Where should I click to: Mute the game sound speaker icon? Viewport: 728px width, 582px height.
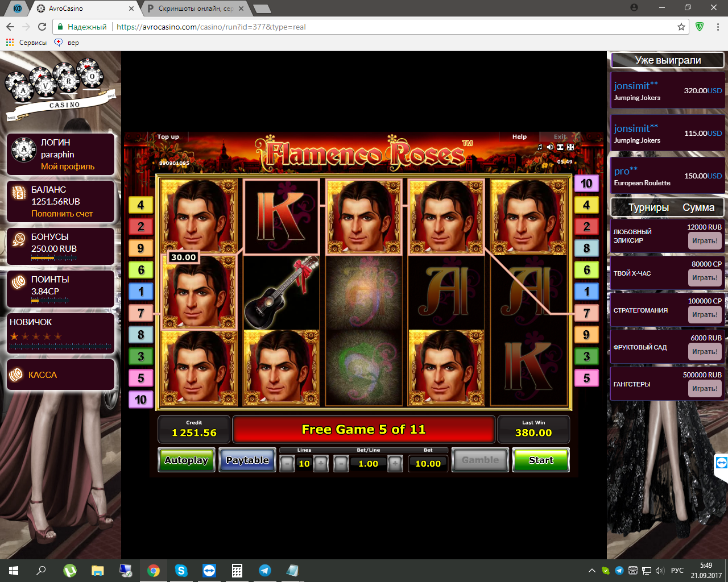pos(550,147)
